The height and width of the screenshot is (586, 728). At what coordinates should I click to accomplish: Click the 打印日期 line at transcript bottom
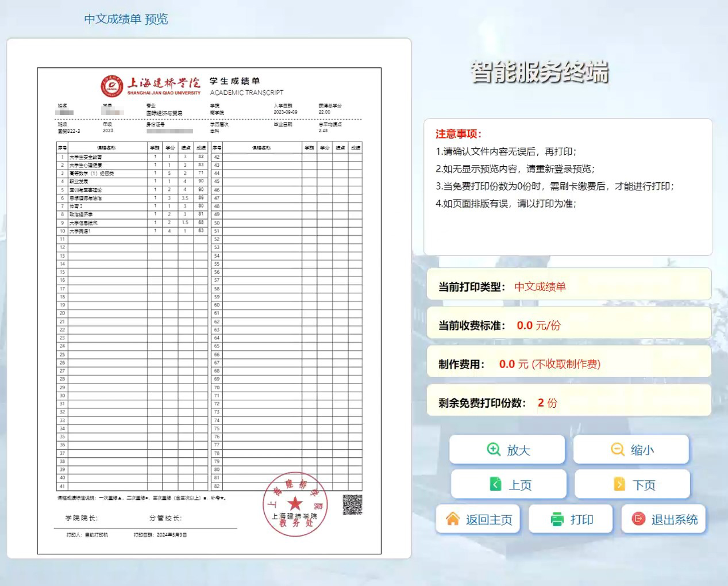160,535
